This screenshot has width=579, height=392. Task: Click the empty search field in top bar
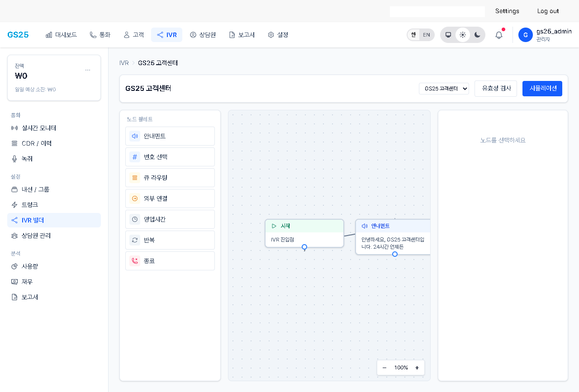tap(437, 11)
